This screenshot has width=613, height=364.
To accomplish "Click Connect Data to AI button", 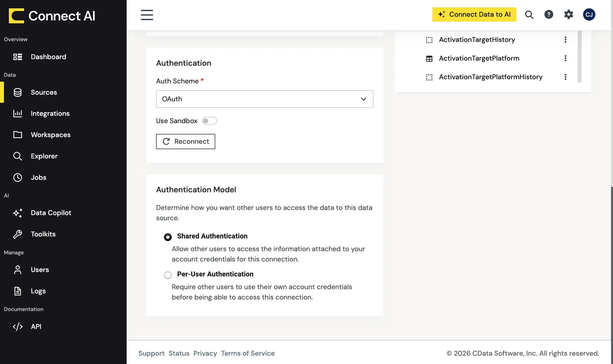I will click(x=474, y=14).
